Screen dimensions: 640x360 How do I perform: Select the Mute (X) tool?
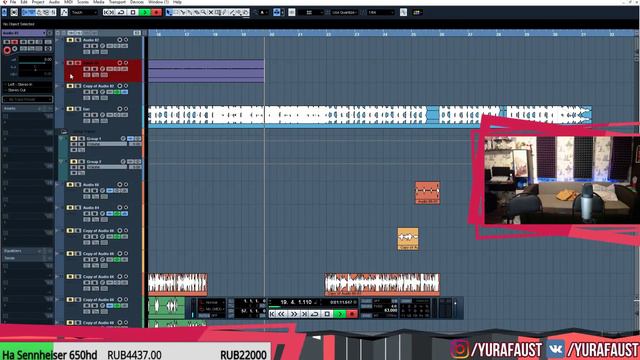pos(211,13)
